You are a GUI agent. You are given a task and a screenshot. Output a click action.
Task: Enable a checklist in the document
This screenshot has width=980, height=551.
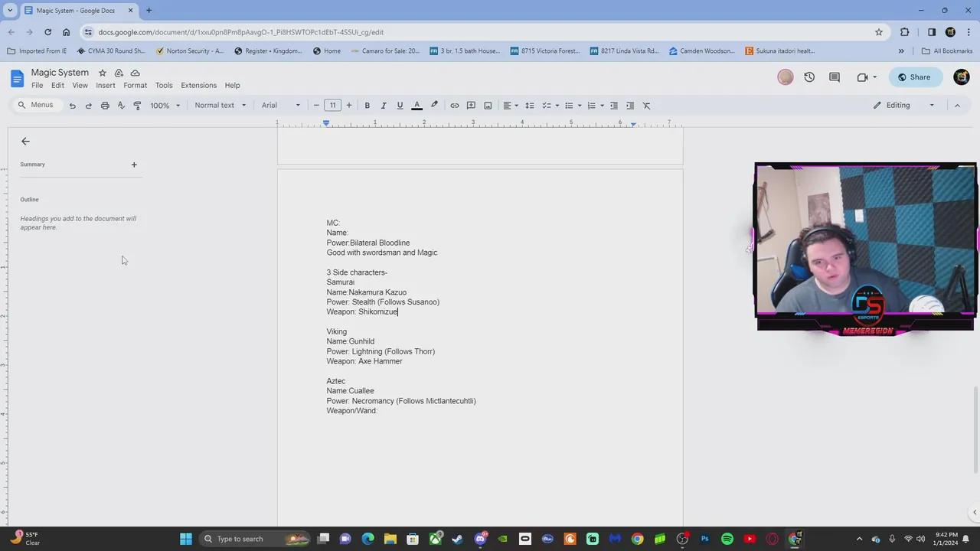[x=547, y=105]
